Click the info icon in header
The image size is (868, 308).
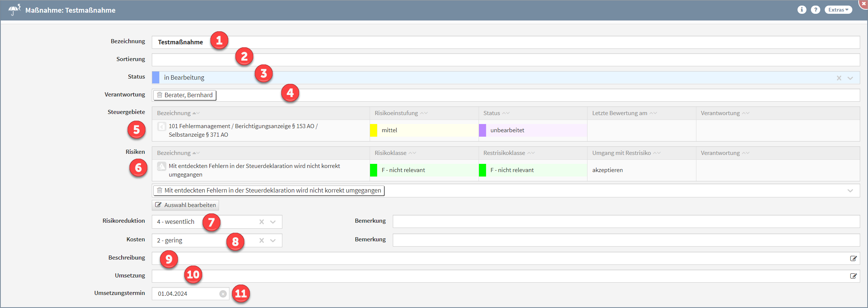(802, 10)
